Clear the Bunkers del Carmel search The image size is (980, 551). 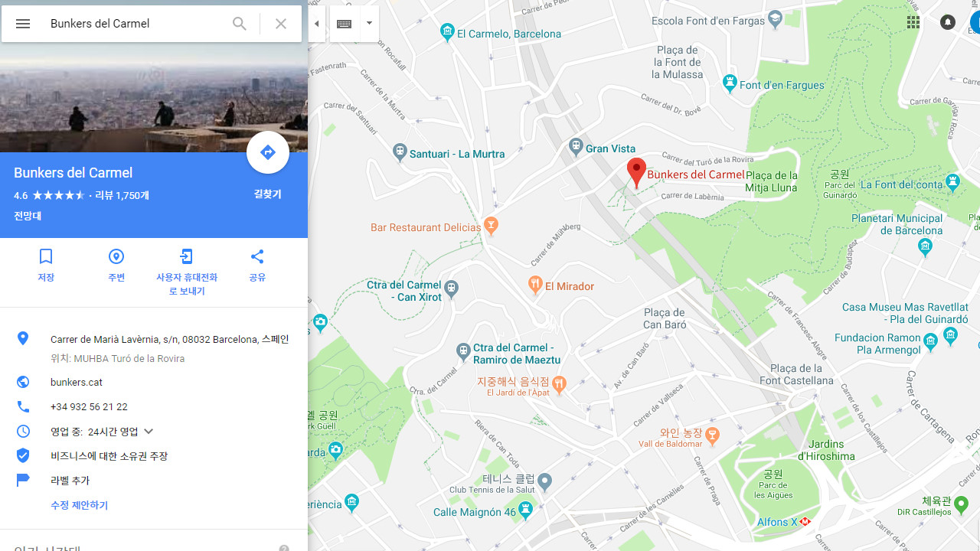click(281, 24)
